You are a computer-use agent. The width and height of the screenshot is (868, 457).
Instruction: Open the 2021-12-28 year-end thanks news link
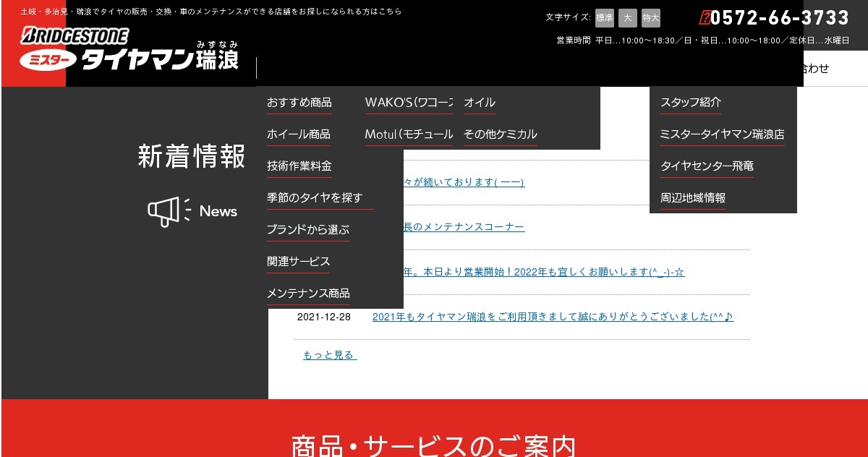[x=553, y=317]
